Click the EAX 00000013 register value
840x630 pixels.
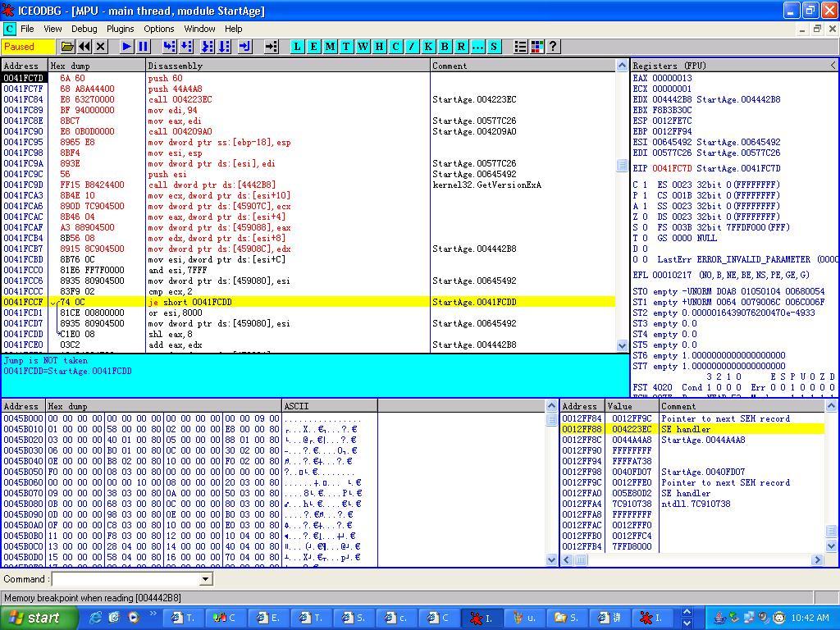[x=672, y=78]
